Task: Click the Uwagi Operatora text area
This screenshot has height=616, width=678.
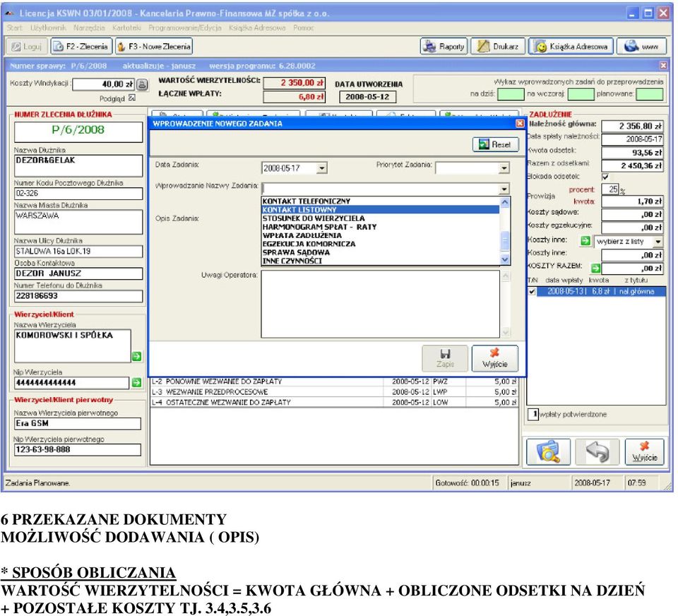Action: tap(381, 304)
